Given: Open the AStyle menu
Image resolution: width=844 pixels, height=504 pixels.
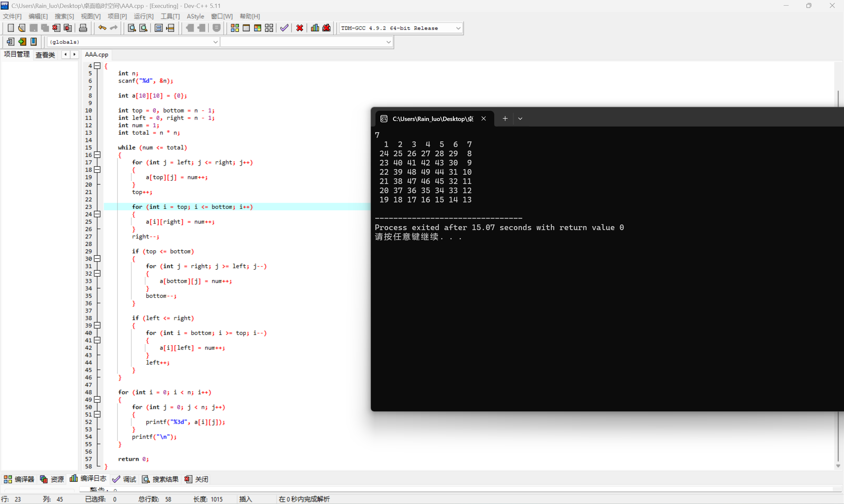Looking at the screenshot, I should 195,16.
